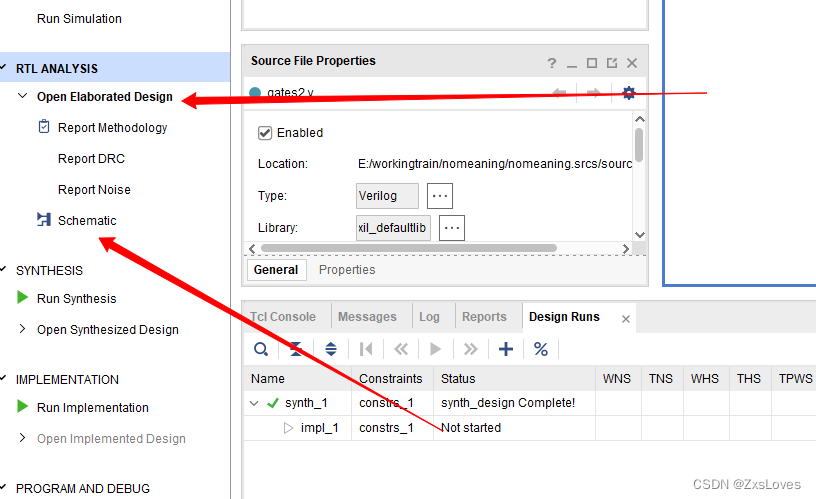Click the Schematic icon under RTL Analysis
The image size is (816, 499).
[44, 220]
